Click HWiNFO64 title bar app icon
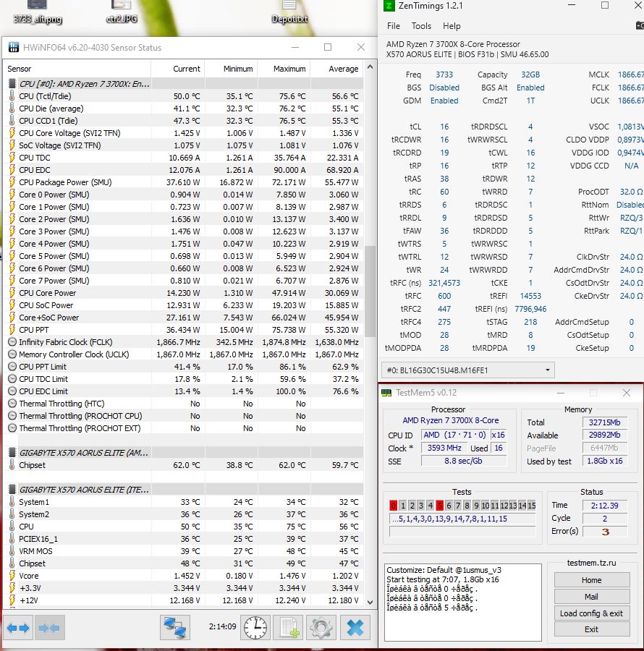The width and height of the screenshot is (644, 651). (x=13, y=47)
